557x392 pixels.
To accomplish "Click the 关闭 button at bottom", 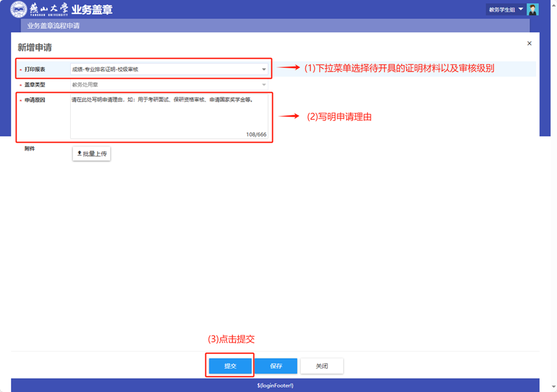I will [x=321, y=366].
